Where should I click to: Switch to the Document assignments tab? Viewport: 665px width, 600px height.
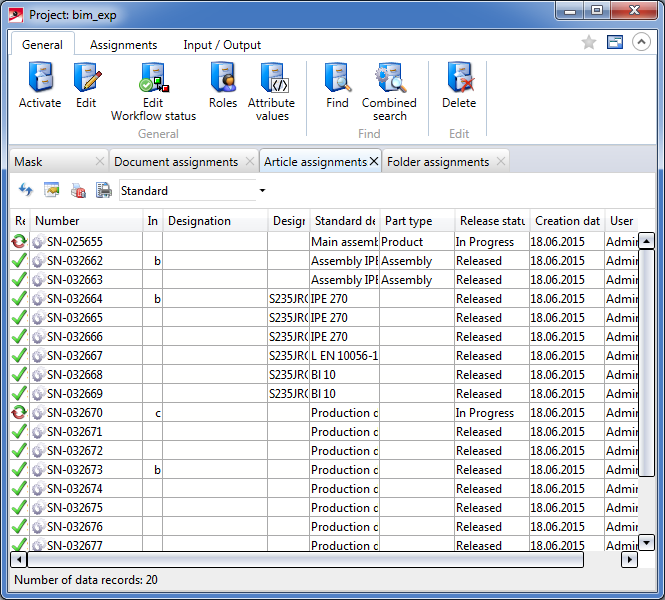click(175, 162)
